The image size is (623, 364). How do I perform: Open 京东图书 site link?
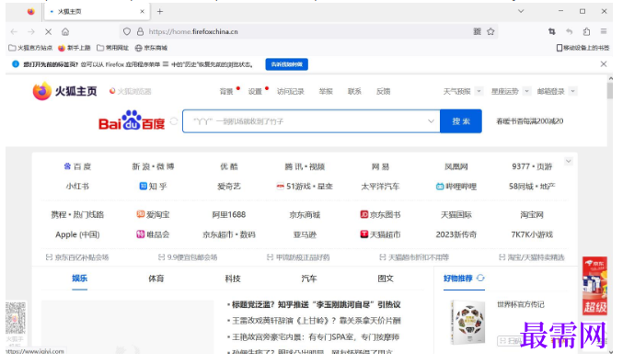(380, 215)
